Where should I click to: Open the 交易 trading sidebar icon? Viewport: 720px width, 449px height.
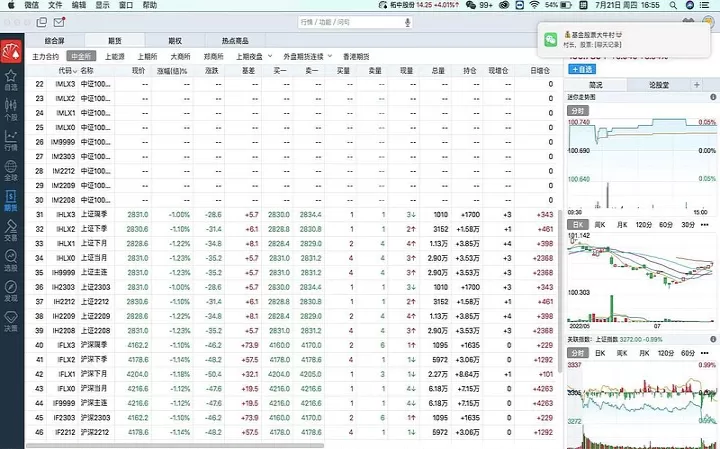tap(11, 231)
